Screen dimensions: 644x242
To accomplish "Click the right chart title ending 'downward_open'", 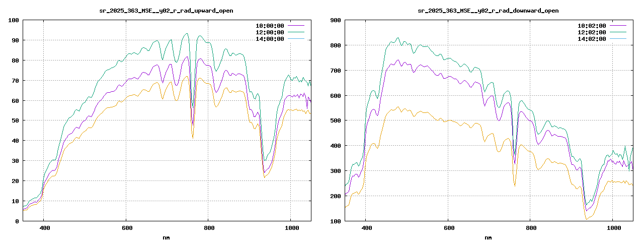I will point(488,11).
